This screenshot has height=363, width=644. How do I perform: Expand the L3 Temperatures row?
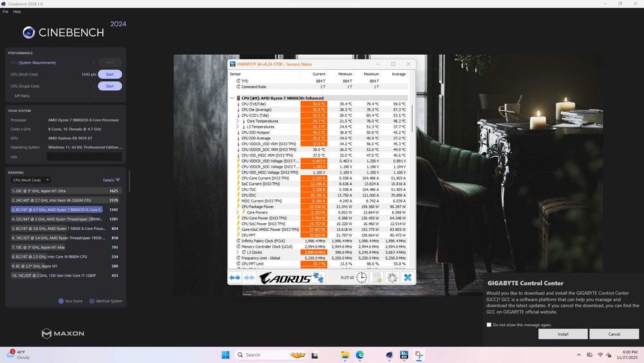[x=238, y=127]
